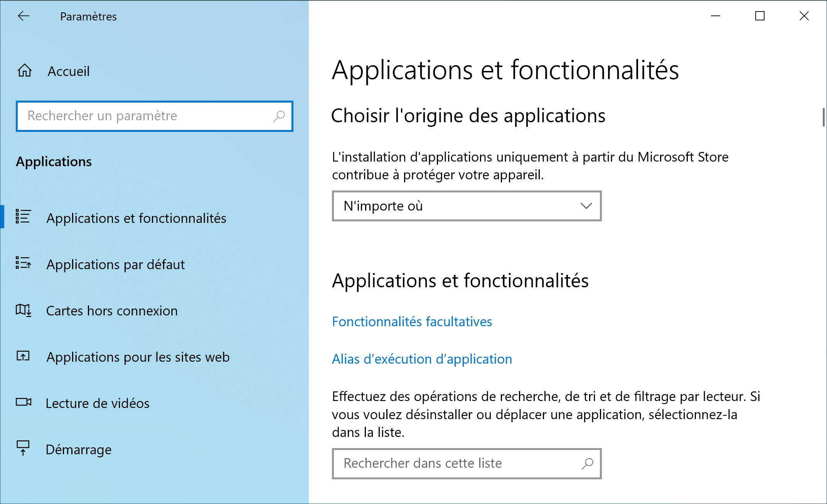Open Alias d'exécution d'application link
The height and width of the screenshot is (504, 827).
(x=422, y=359)
